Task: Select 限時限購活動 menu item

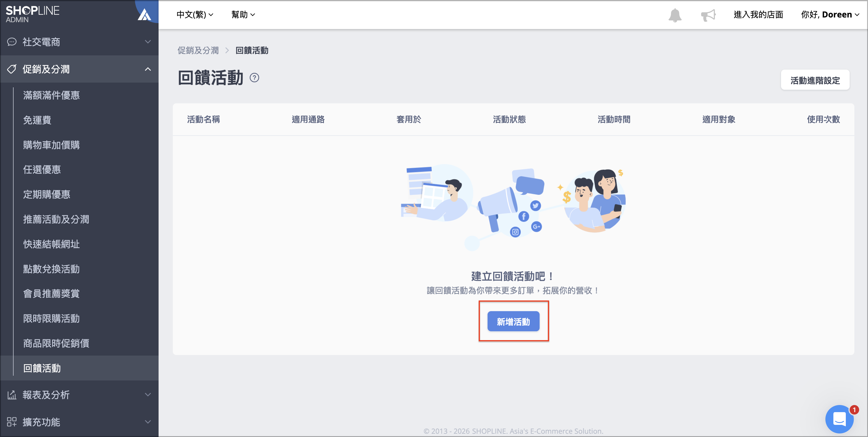Action: [x=51, y=319]
